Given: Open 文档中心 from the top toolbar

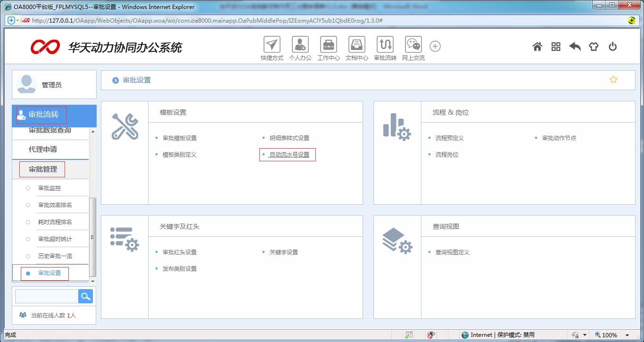Looking at the screenshot, I should point(356,46).
